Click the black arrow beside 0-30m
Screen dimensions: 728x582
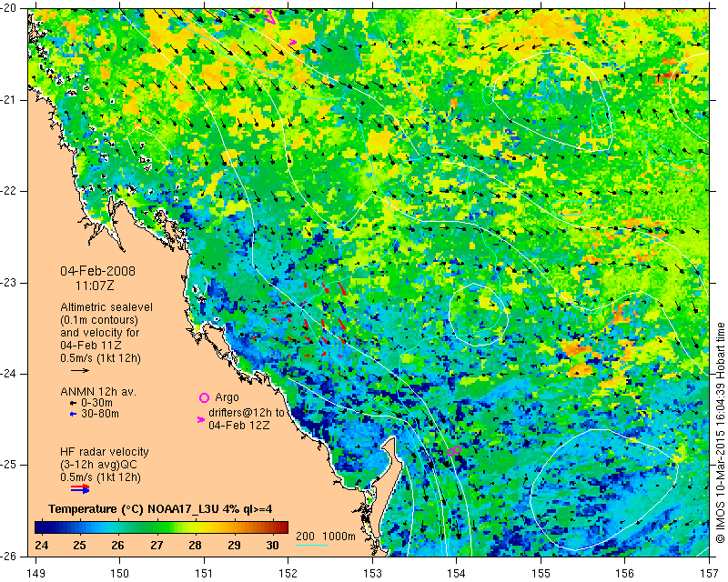tap(73, 403)
